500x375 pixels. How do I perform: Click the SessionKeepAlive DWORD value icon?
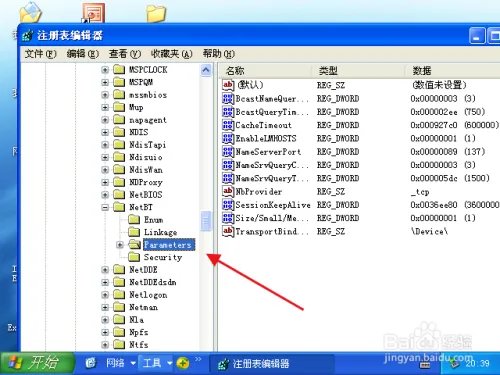tap(228, 205)
